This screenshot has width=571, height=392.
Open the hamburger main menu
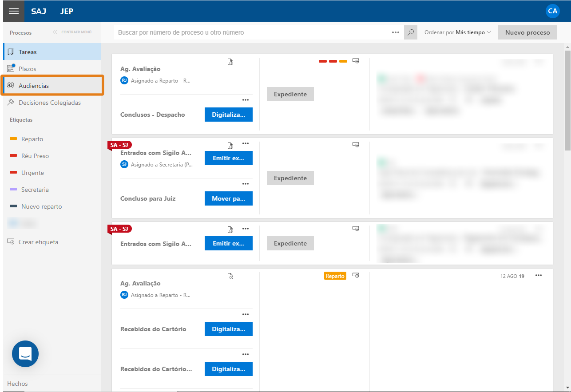14,11
